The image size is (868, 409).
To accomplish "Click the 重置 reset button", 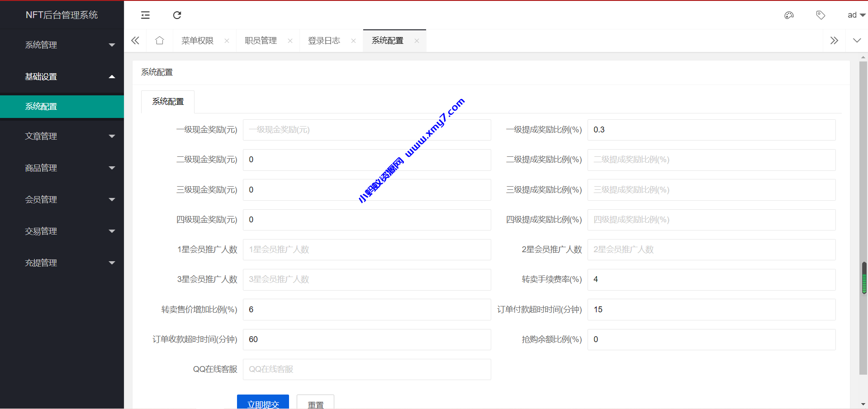I will 315,404.
